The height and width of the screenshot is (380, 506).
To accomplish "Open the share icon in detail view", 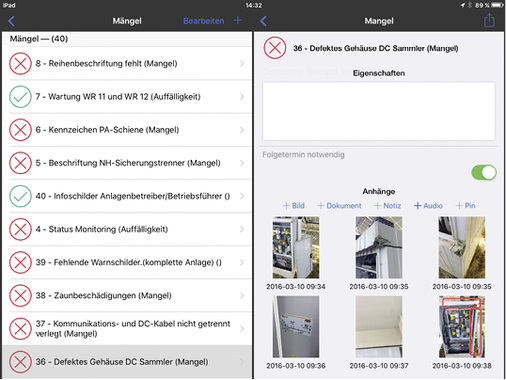I will tap(489, 20).
